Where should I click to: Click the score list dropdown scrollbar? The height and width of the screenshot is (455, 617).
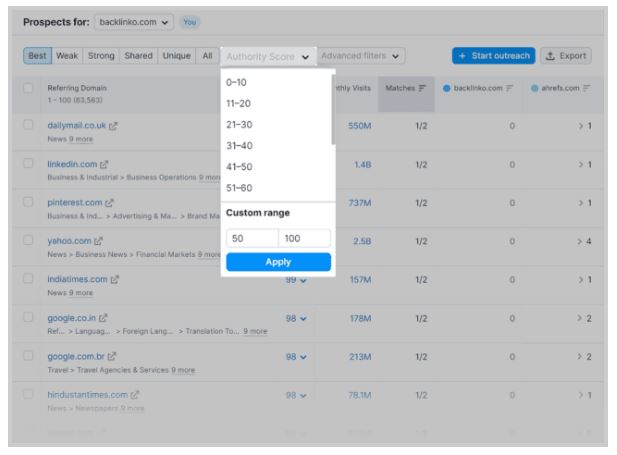click(x=334, y=109)
